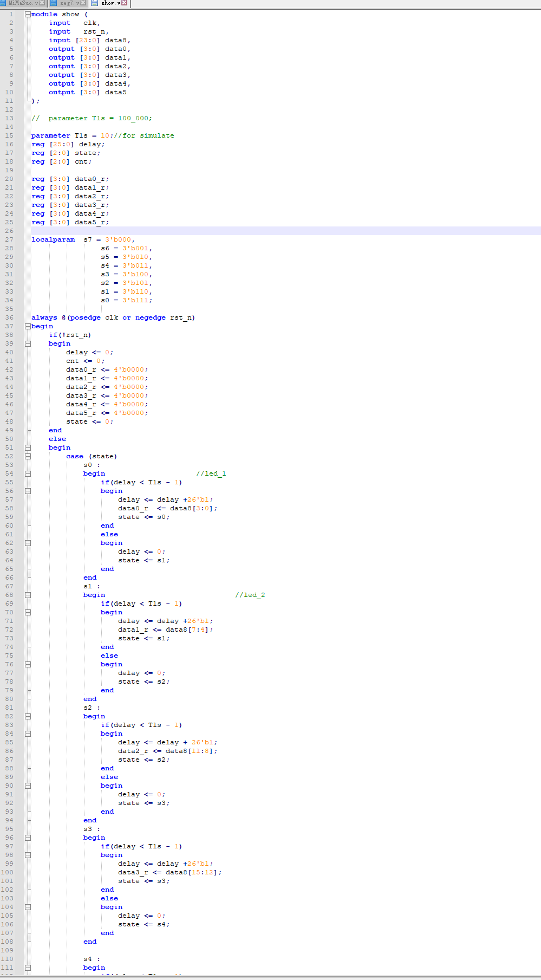541x980 pixels.
Task: Collapse the module show fold on line 1
Action: click(x=28, y=14)
